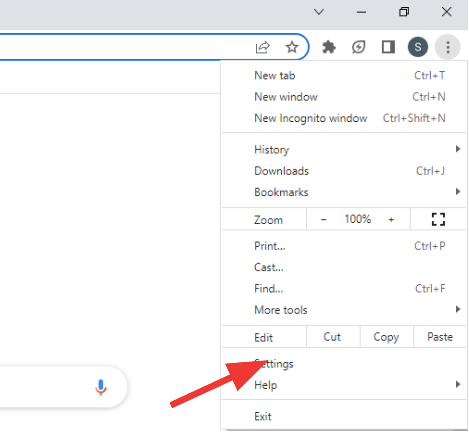Choose Exit to quit Chrome
Image resolution: width=469 pixels, height=435 pixels.
click(x=344, y=416)
